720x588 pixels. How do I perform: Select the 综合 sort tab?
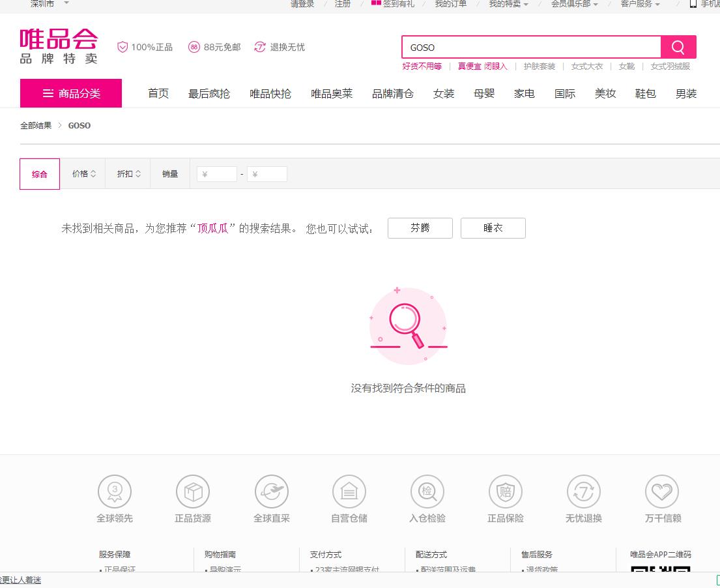(40, 173)
